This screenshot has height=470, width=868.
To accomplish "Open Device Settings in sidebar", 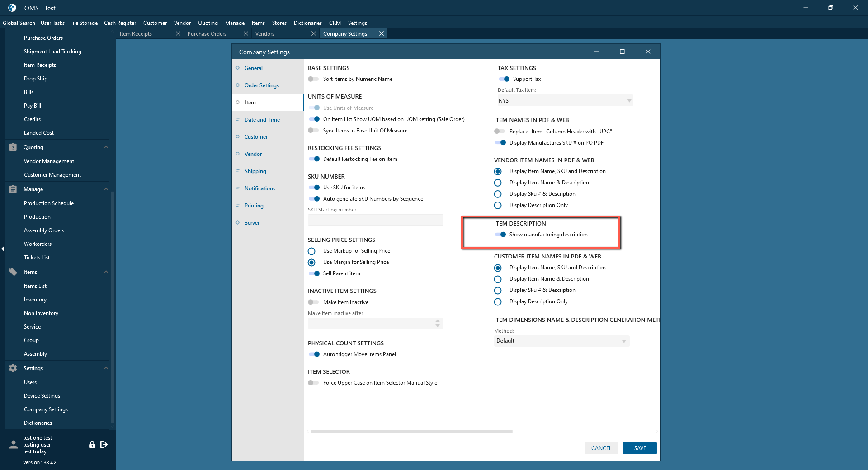I will (x=42, y=396).
